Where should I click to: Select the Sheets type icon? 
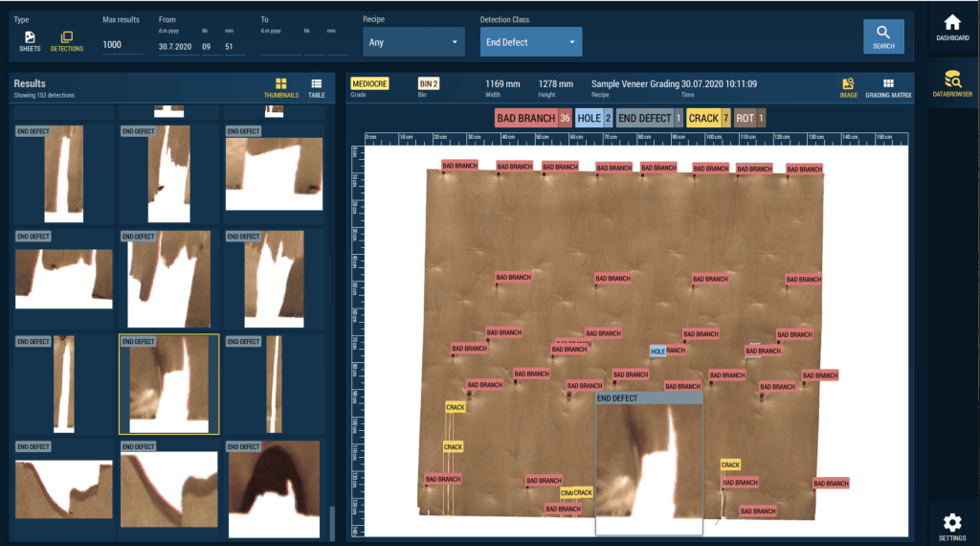pyautogui.click(x=30, y=39)
